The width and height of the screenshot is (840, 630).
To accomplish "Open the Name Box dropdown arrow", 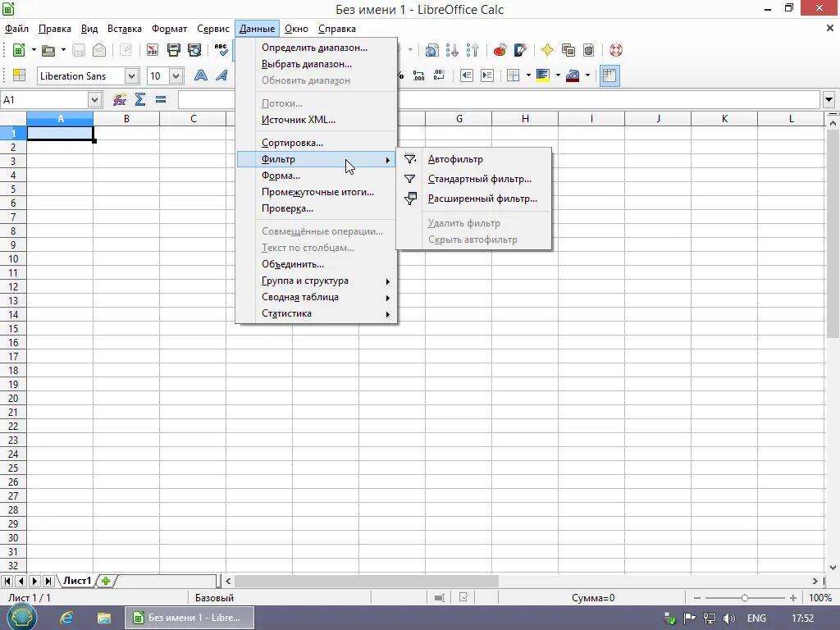I will tap(94, 99).
